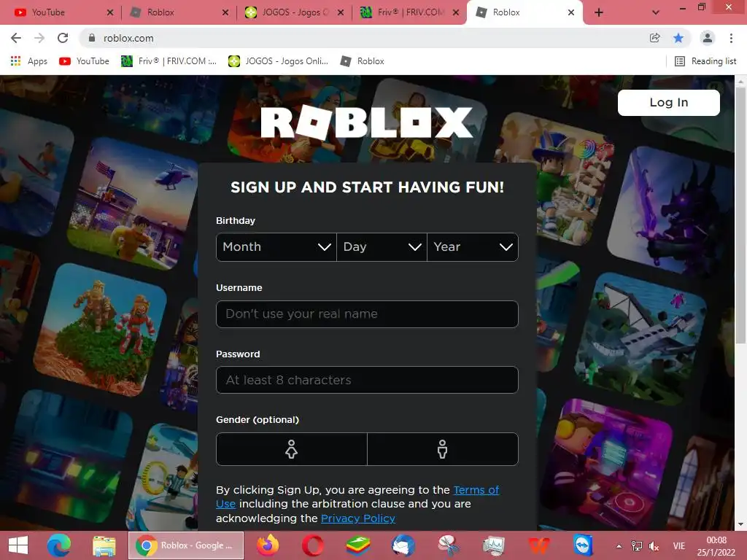747x560 pixels.
Task: Reload the Roblox page
Action: pyautogui.click(x=63, y=38)
